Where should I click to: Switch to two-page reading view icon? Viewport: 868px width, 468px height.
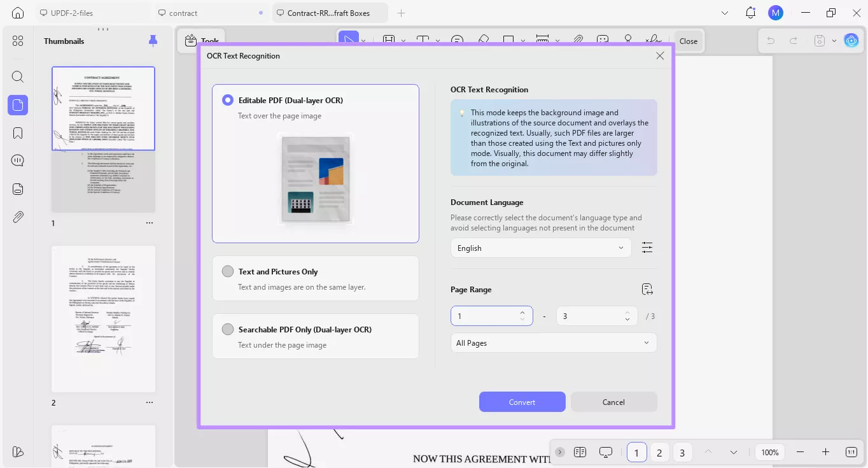tap(580, 452)
